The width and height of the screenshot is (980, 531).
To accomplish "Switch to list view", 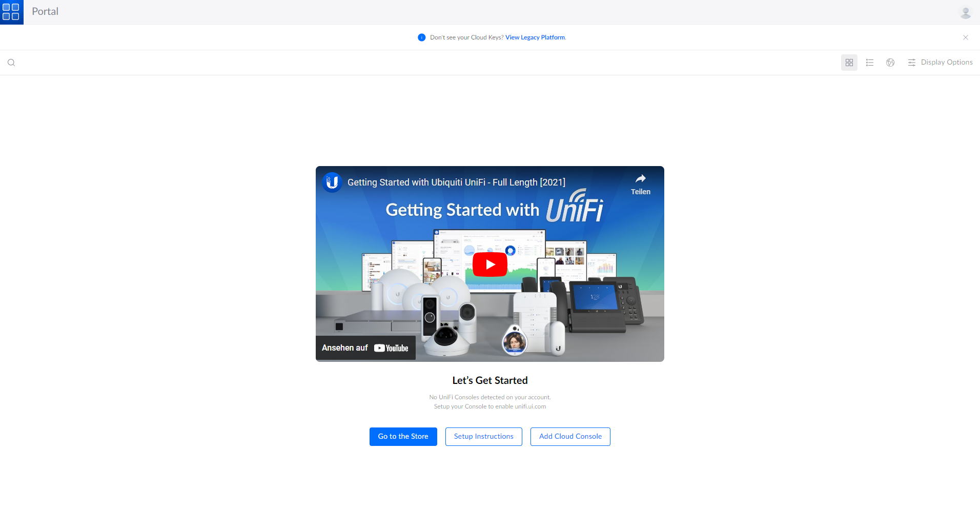I will 870,63.
